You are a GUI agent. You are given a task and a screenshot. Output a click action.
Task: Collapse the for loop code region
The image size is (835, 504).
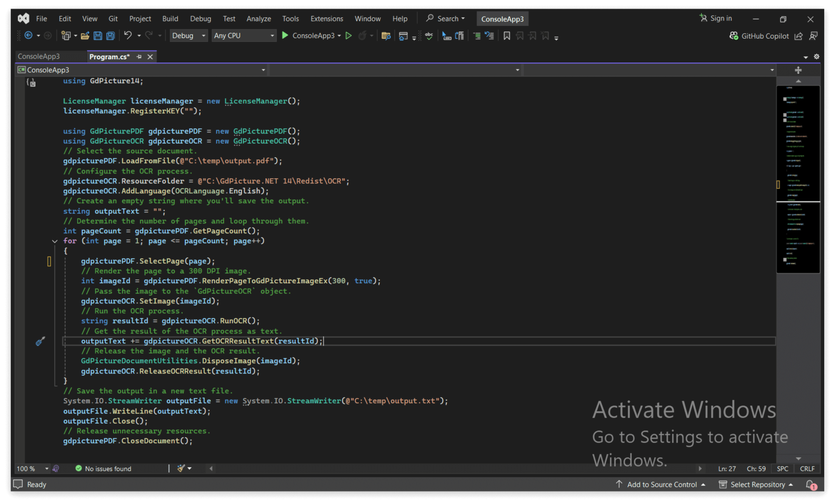[x=54, y=241]
